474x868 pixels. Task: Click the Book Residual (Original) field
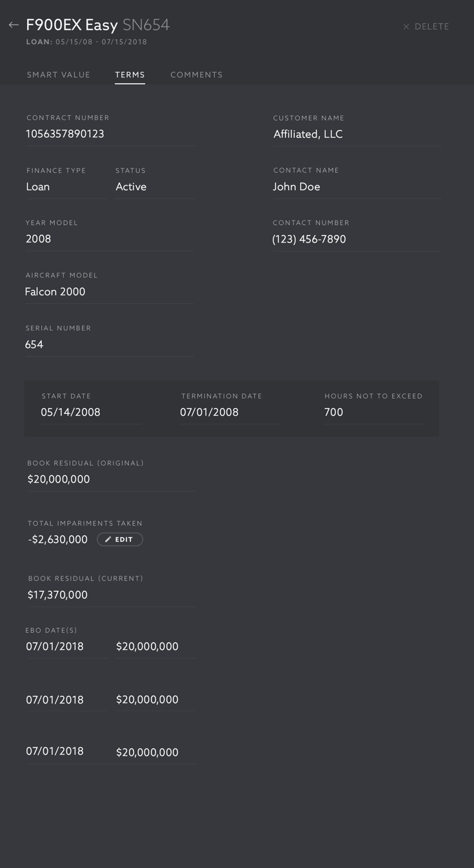point(111,480)
